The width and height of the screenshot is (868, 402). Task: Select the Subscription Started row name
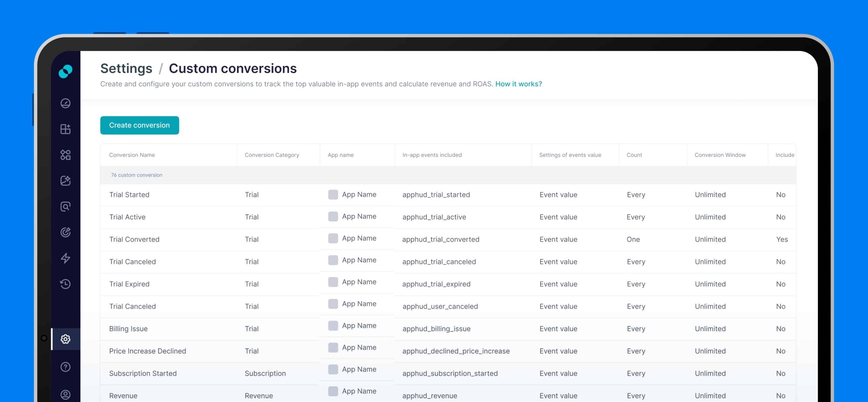pyautogui.click(x=143, y=373)
